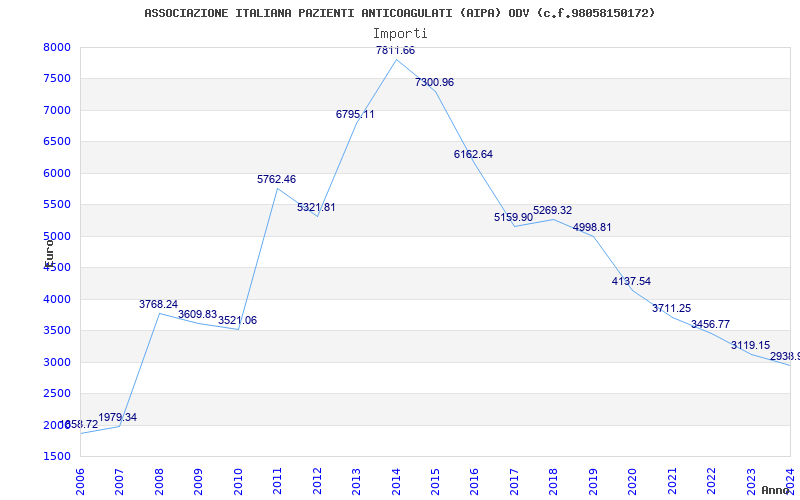Click the y-axis value 8000
Image resolution: width=800 pixels, height=500 pixels.
tap(57, 47)
